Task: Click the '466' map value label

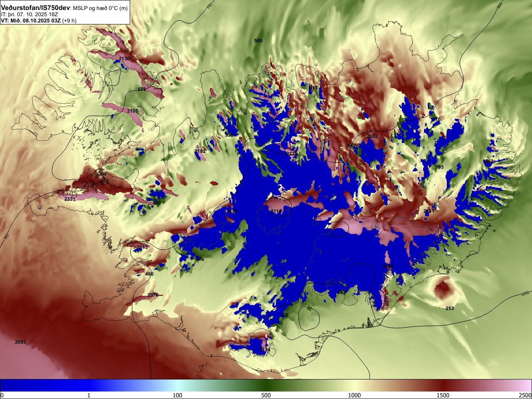Action: pos(149,274)
